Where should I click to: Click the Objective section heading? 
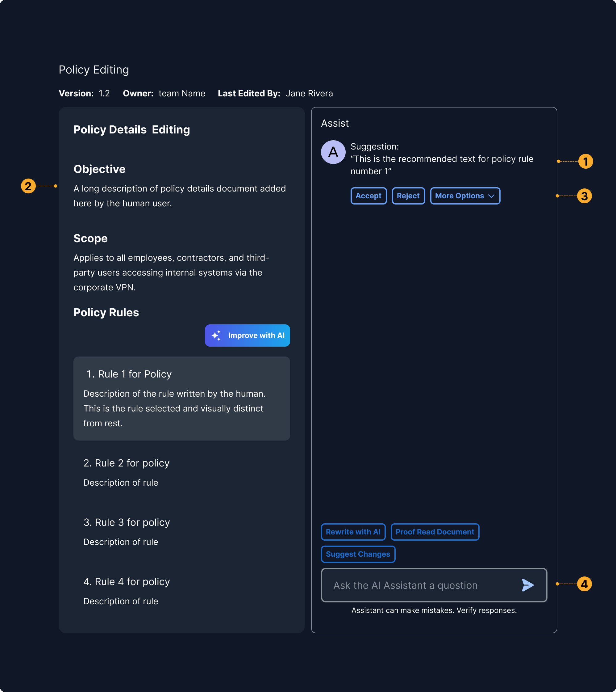click(99, 169)
